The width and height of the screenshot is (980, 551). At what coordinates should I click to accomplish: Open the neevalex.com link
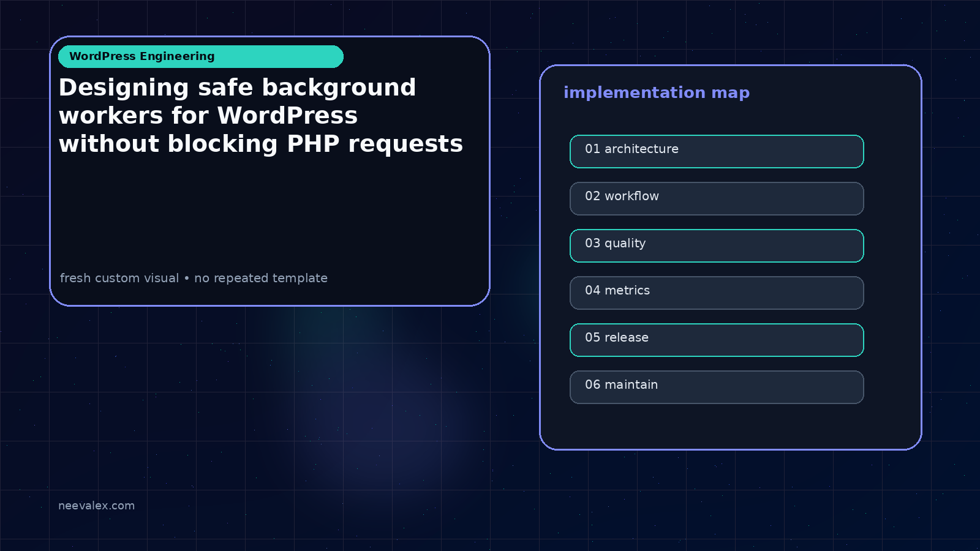[96, 506]
